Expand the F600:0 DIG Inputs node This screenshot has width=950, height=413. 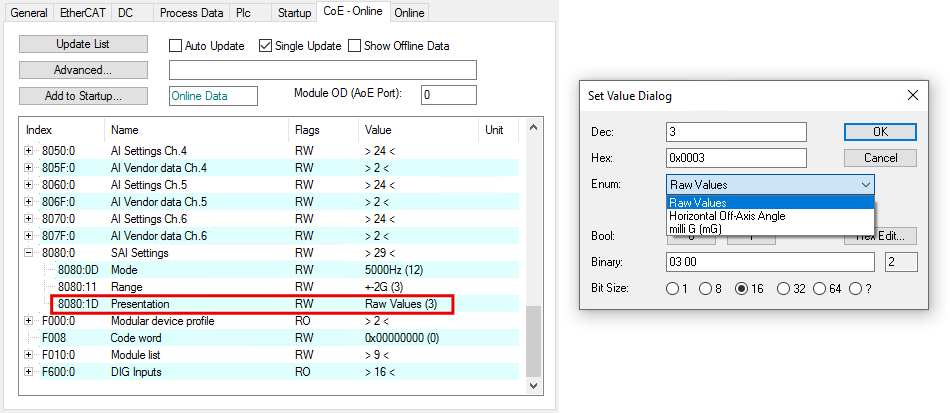coord(28,371)
